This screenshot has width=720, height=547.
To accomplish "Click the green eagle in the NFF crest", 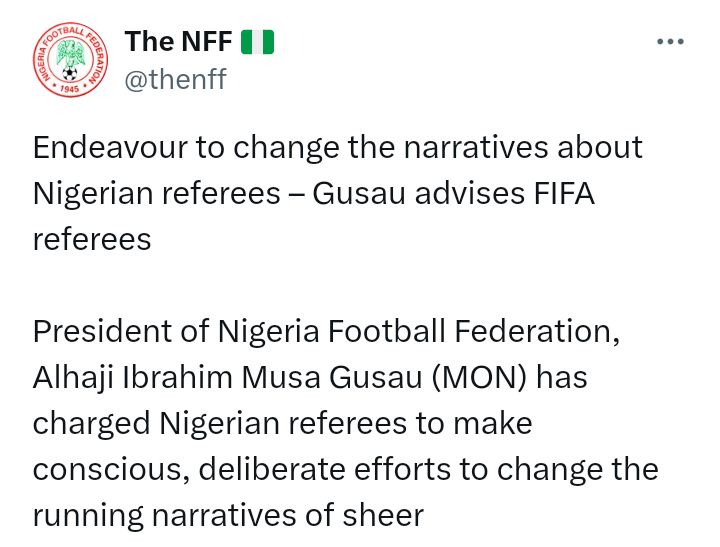I will click(x=69, y=53).
